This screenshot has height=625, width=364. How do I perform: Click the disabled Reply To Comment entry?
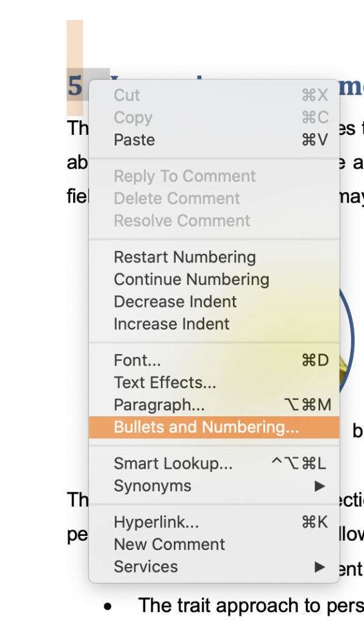pos(184,176)
